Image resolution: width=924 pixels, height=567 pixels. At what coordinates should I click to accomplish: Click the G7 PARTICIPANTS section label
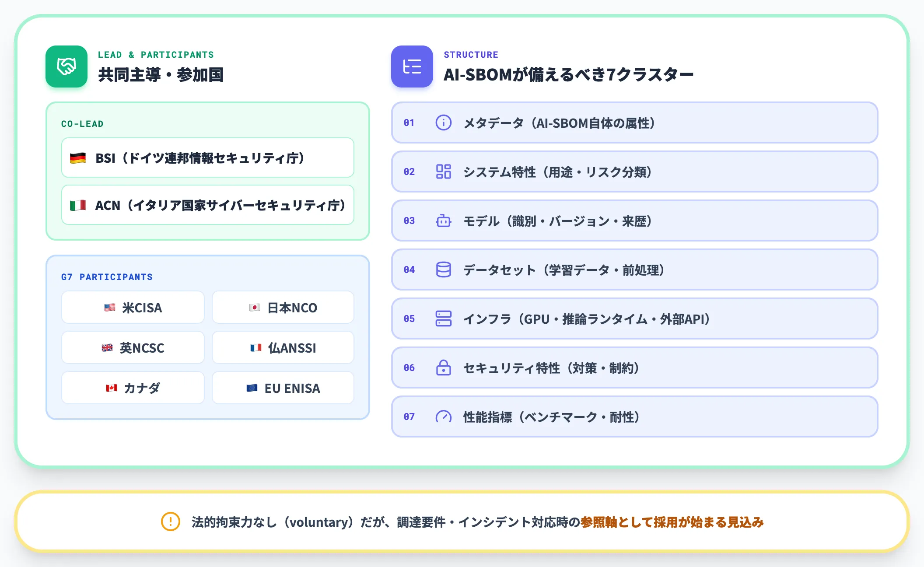point(107,277)
